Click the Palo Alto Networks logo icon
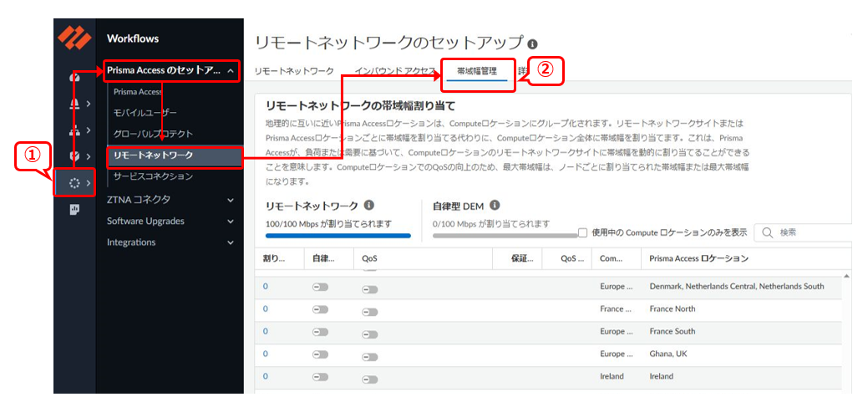The height and width of the screenshot is (402, 868). tap(74, 38)
